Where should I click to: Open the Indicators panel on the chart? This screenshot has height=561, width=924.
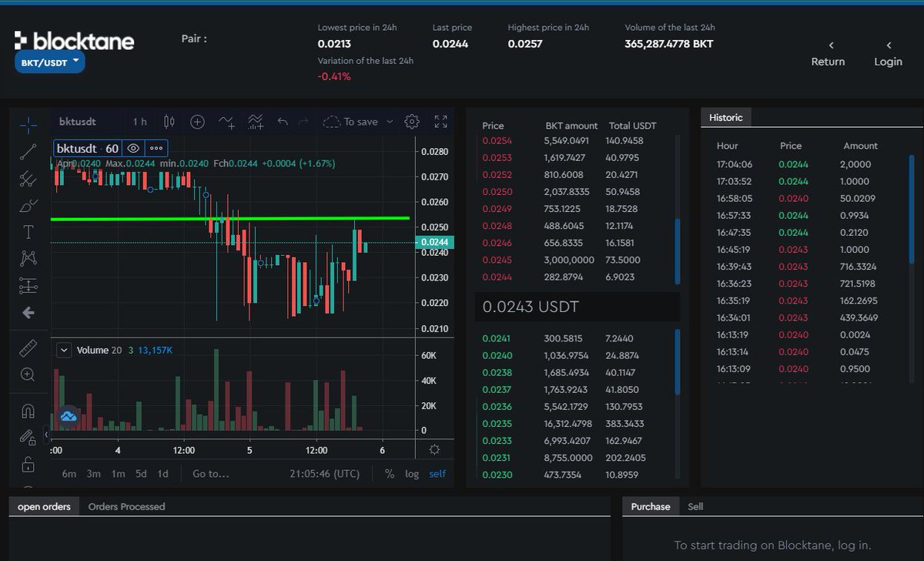(254, 122)
